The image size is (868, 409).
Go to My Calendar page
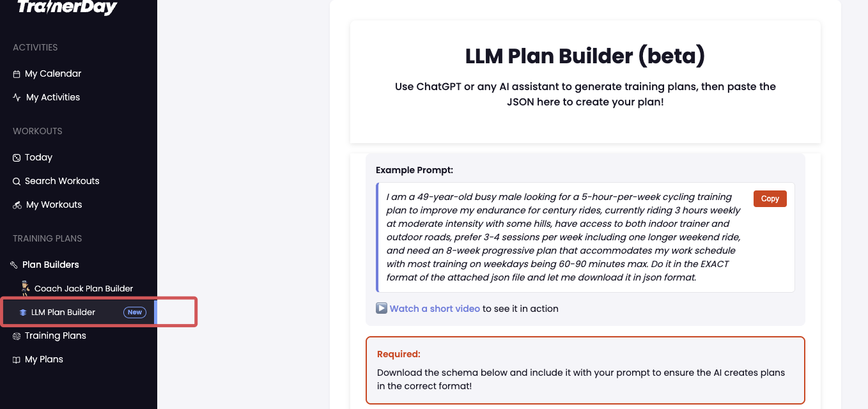(53, 74)
